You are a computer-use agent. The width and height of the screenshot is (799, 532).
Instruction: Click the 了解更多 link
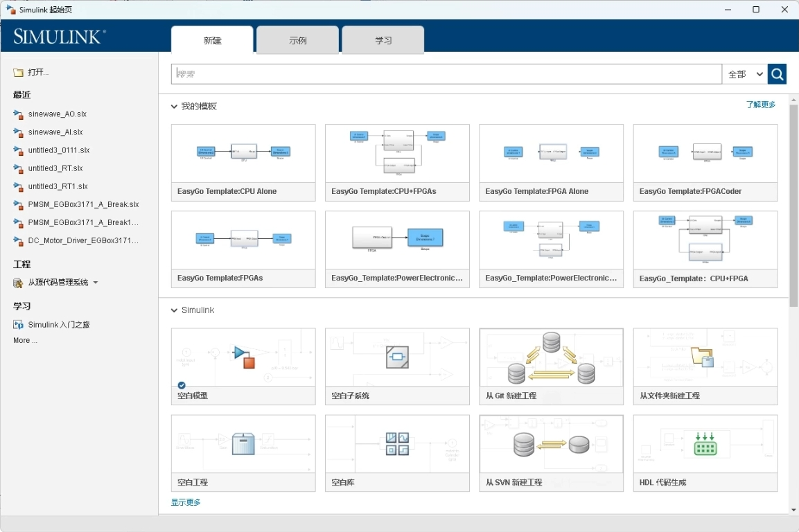coord(760,105)
